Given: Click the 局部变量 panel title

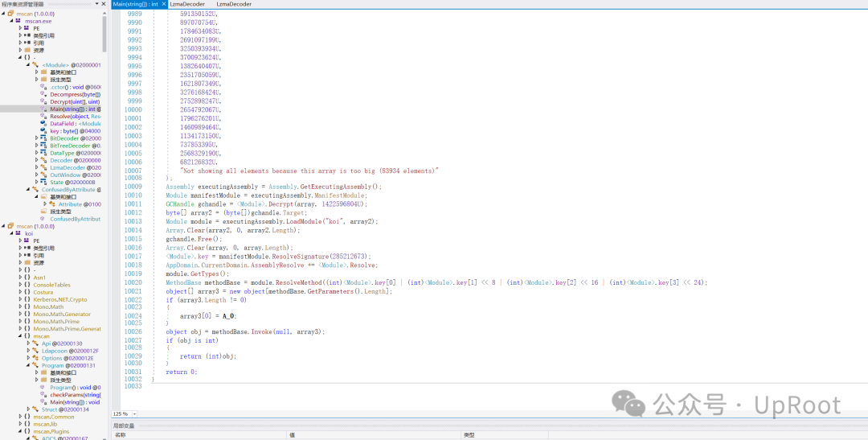Looking at the screenshot, I should pos(124,426).
